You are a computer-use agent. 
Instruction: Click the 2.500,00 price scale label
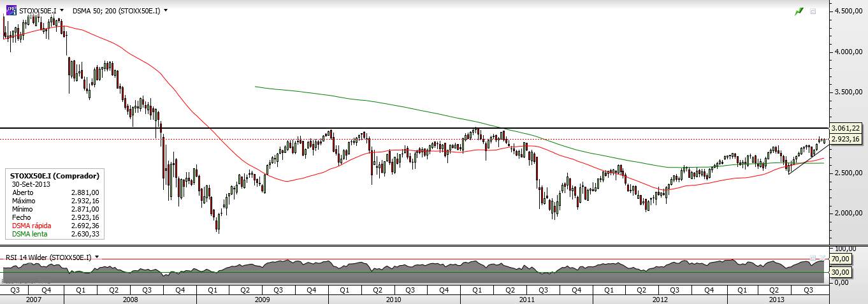[x=848, y=173]
